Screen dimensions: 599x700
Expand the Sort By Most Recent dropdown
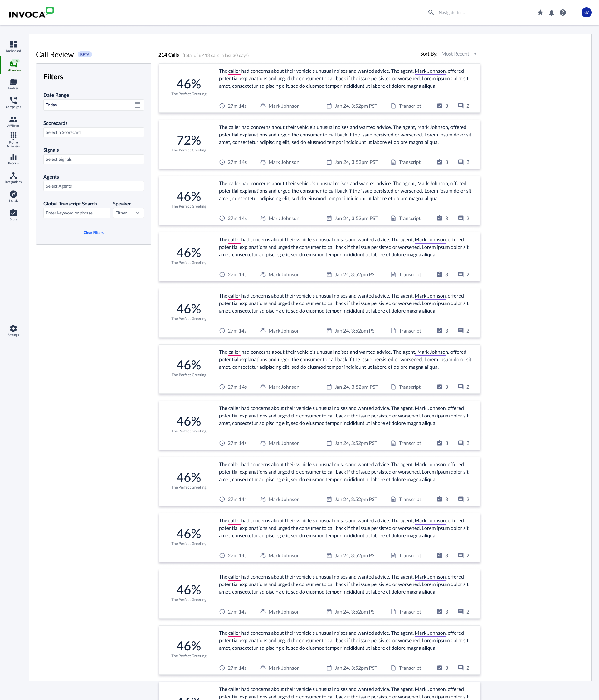(459, 54)
